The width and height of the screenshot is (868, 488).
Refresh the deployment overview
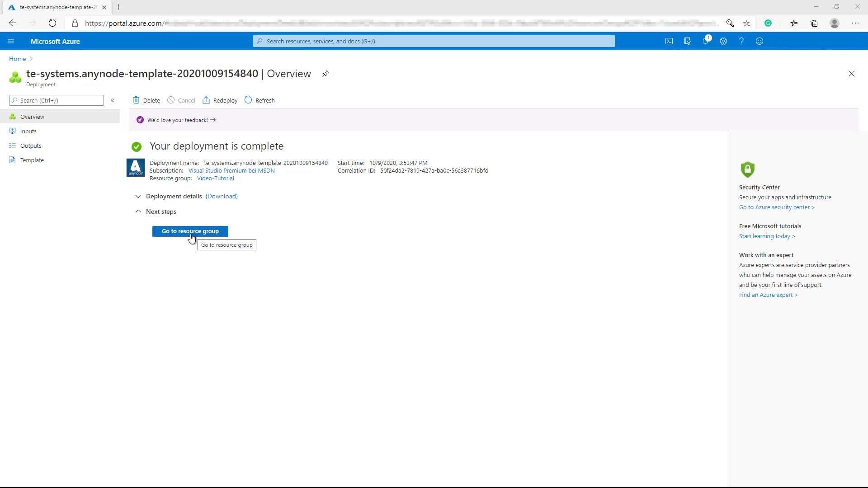click(259, 100)
